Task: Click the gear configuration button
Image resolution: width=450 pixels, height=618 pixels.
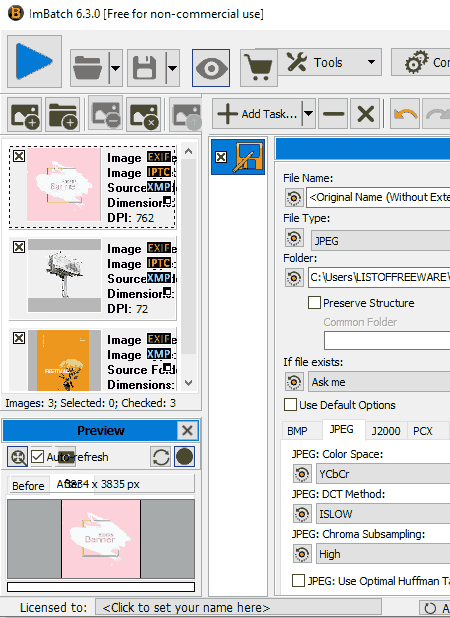Action: coord(420,62)
